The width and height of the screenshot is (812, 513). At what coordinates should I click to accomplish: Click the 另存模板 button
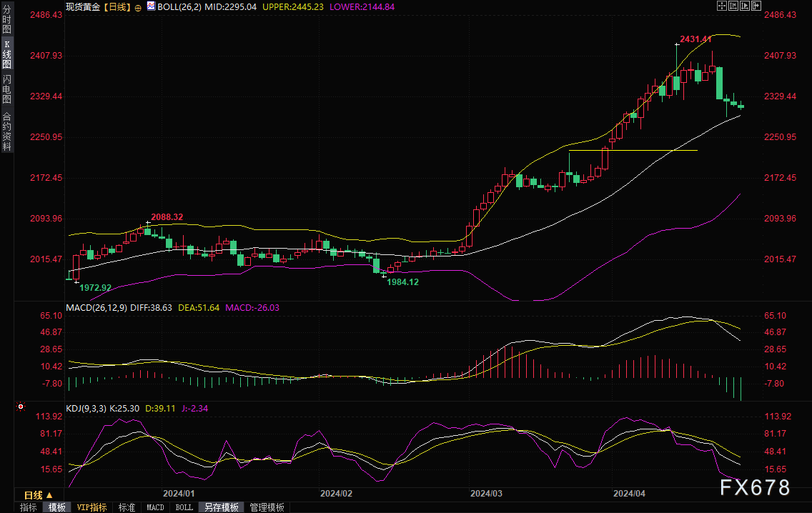click(221, 507)
